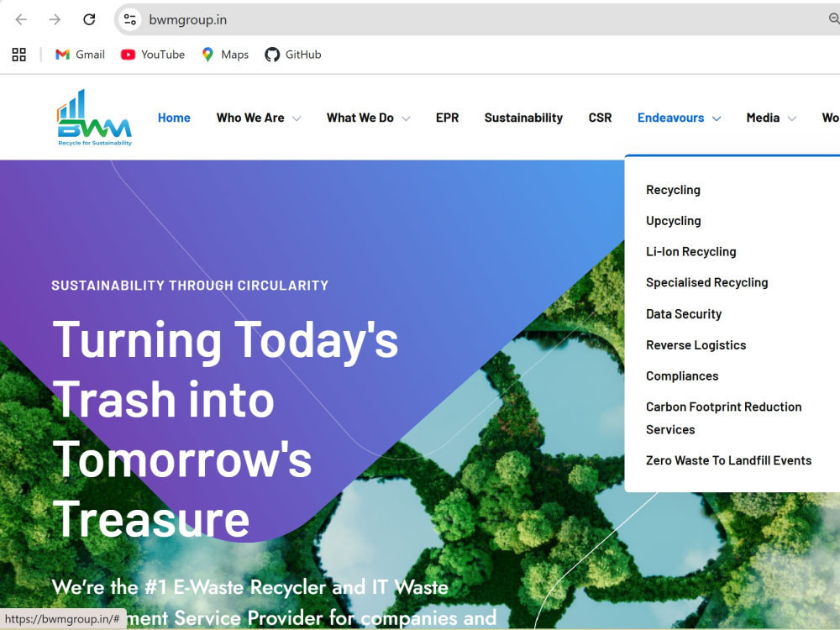Open the Sustainability nav item
840x630 pixels.
523,118
